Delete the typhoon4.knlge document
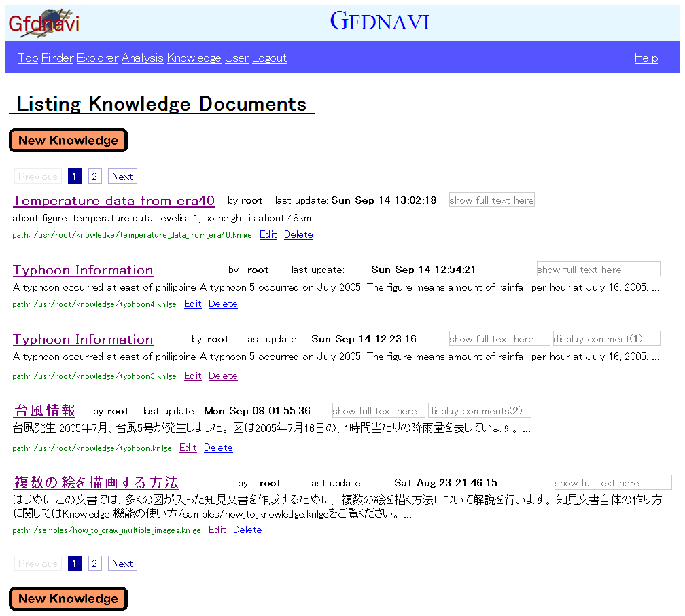 point(223,304)
